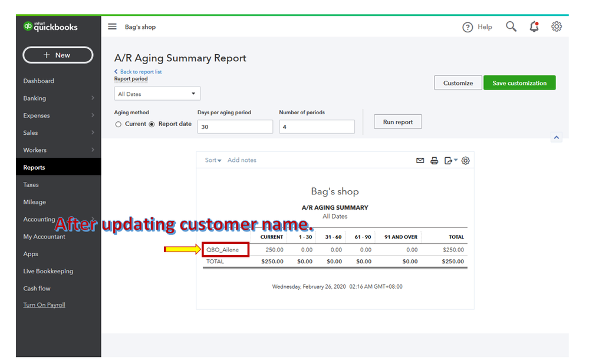Click Days per aging period field
Screen dimensions: 589x364
coord(235,127)
